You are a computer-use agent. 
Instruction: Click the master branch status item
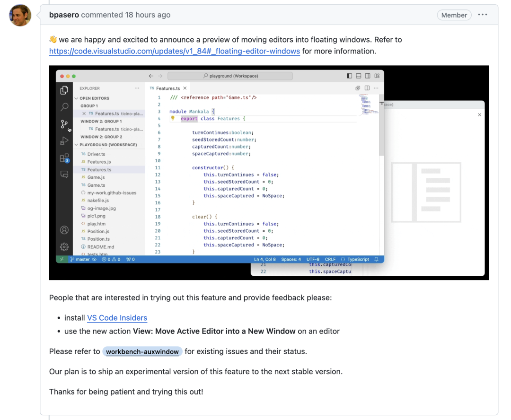[80, 259]
